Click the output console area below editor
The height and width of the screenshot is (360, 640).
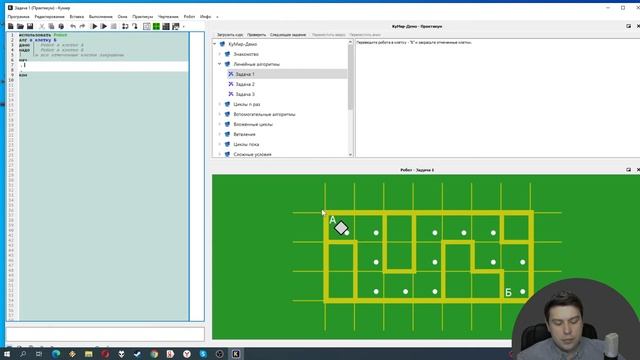105,334
